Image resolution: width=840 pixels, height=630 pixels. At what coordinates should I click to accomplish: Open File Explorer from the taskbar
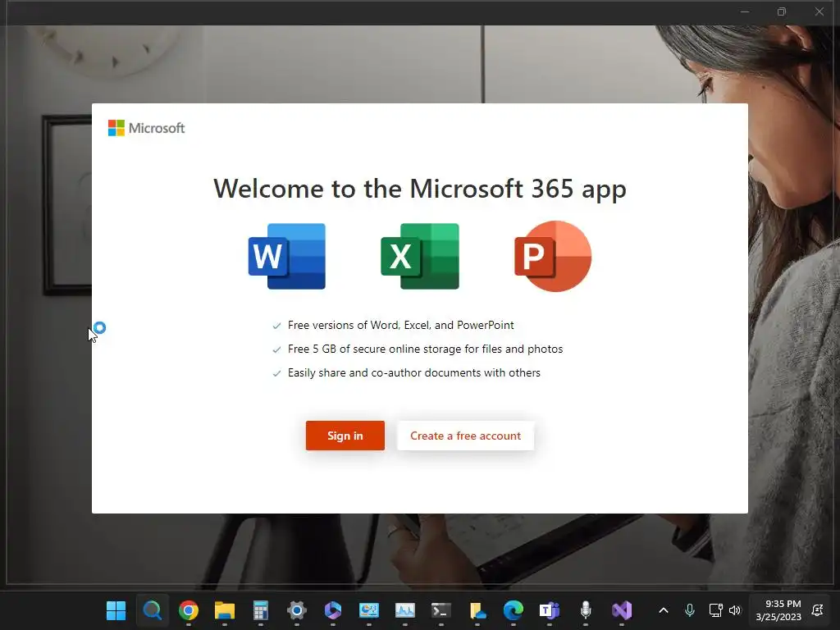[225, 610]
